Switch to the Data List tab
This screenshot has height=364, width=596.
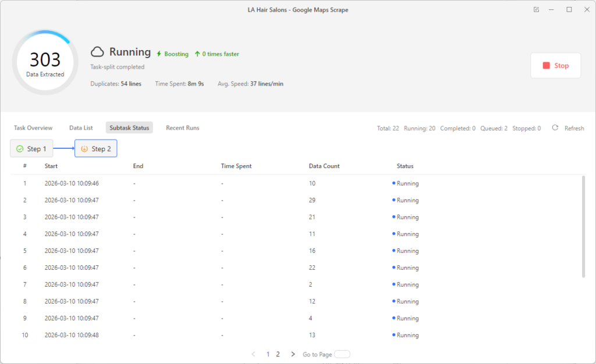pyautogui.click(x=81, y=128)
